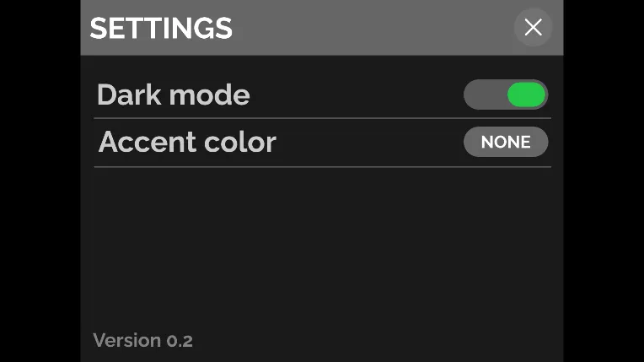The width and height of the screenshot is (644, 362).
Task: Click the Accent color row between label and NONE
Action: (371, 143)
